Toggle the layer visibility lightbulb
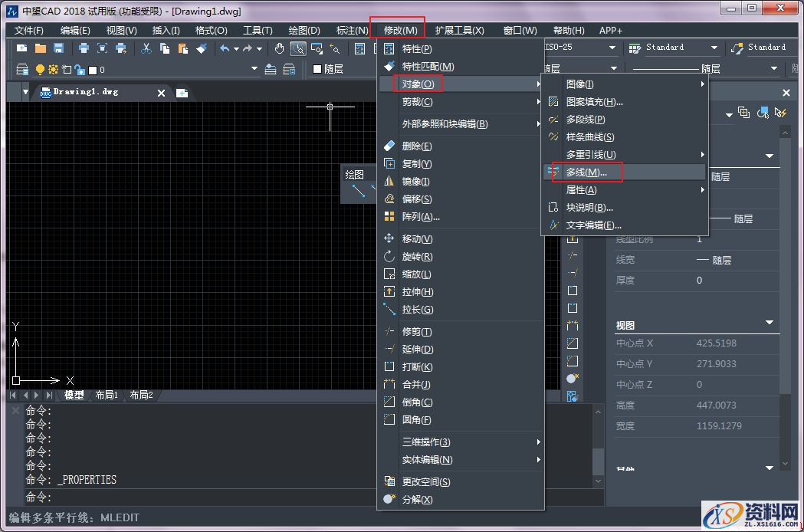Screen dimensions: 804x532 click(x=41, y=68)
